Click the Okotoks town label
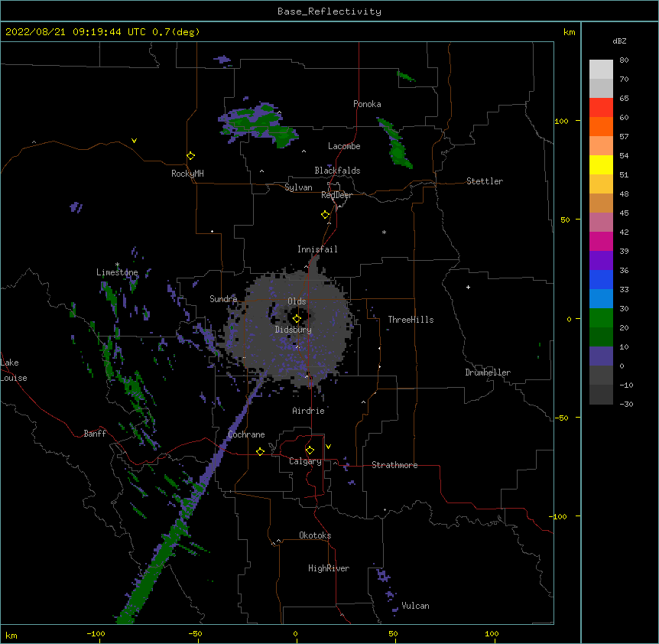 click(315, 535)
